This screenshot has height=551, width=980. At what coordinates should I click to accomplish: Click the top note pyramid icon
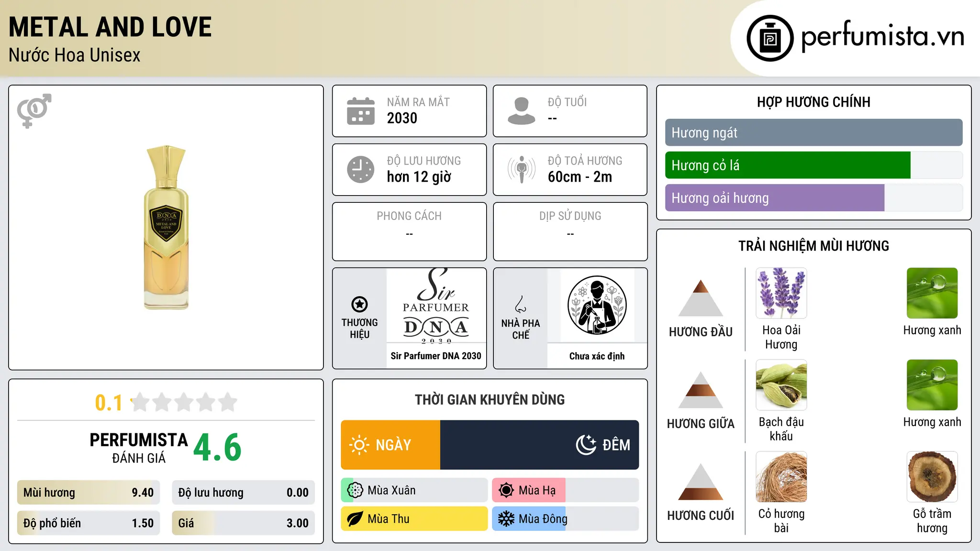click(x=701, y=298)
